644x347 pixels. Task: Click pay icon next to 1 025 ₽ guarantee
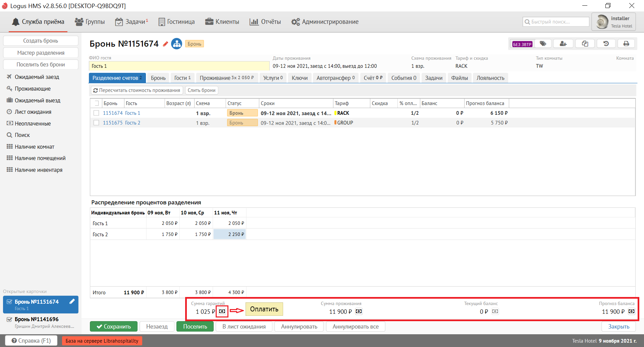click(x=222, y=311)
